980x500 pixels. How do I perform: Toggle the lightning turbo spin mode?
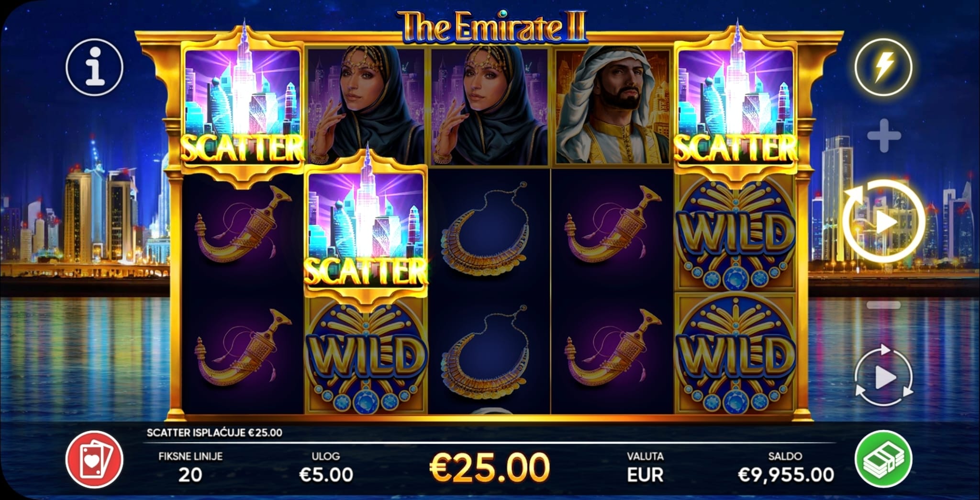pos(883,67)
